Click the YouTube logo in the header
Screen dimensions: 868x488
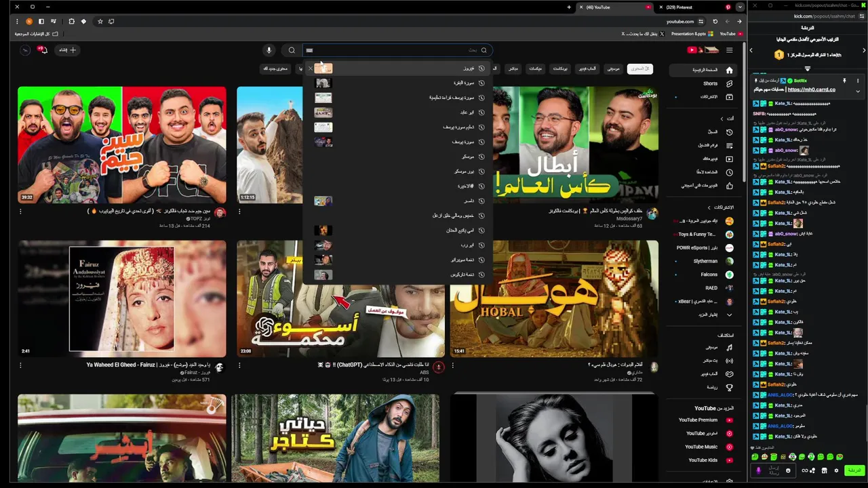coord(703,50)
